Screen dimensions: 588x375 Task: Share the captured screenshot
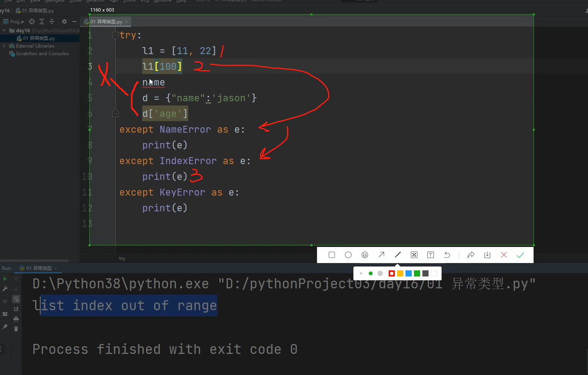[471, 255]
